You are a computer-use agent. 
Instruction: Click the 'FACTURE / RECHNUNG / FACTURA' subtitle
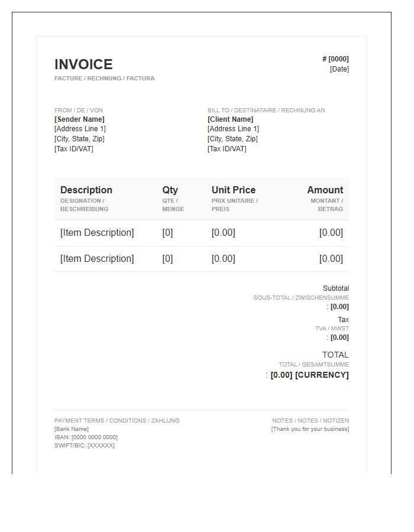click(105, 79)
